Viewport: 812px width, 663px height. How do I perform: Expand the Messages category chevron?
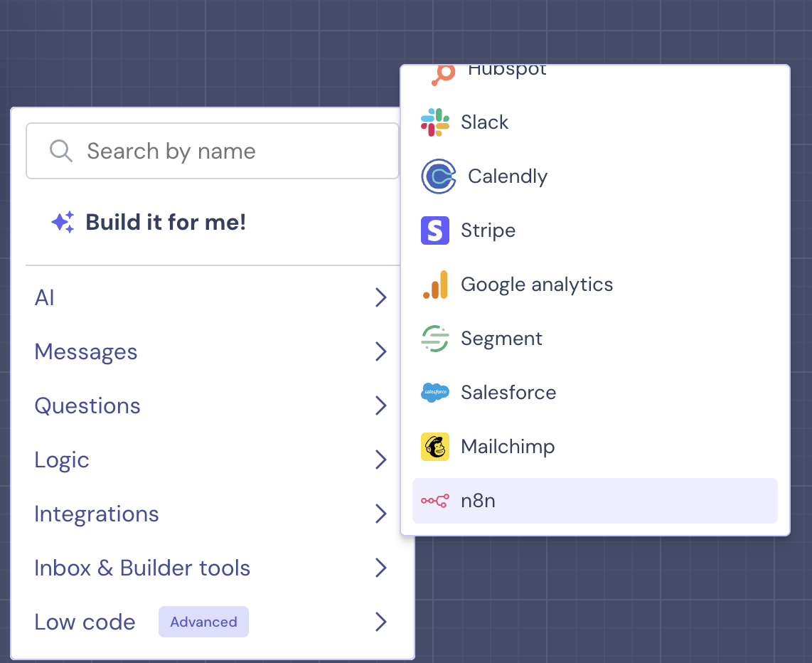tap(381, 351)
